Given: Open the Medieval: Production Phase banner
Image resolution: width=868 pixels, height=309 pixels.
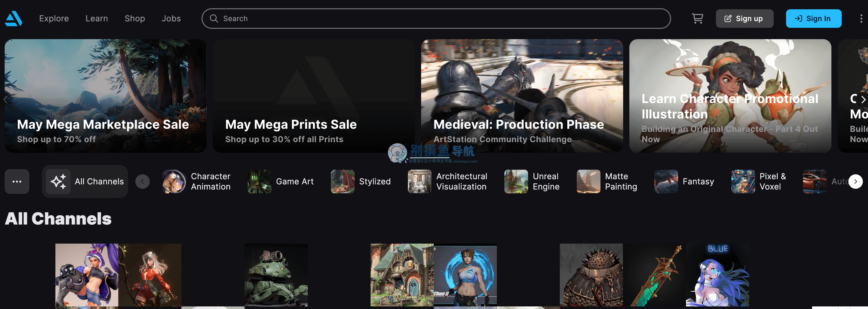Looking at the screenshot, I should [x=522, y=96].
